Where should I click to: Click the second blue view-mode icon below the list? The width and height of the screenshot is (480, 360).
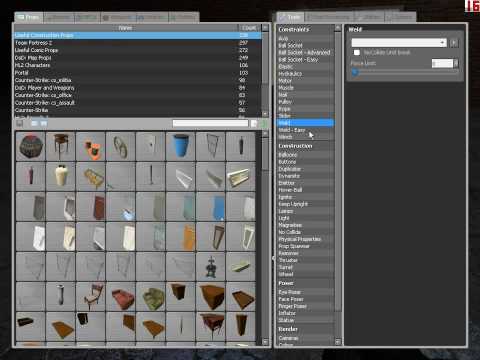click(44, 124)
